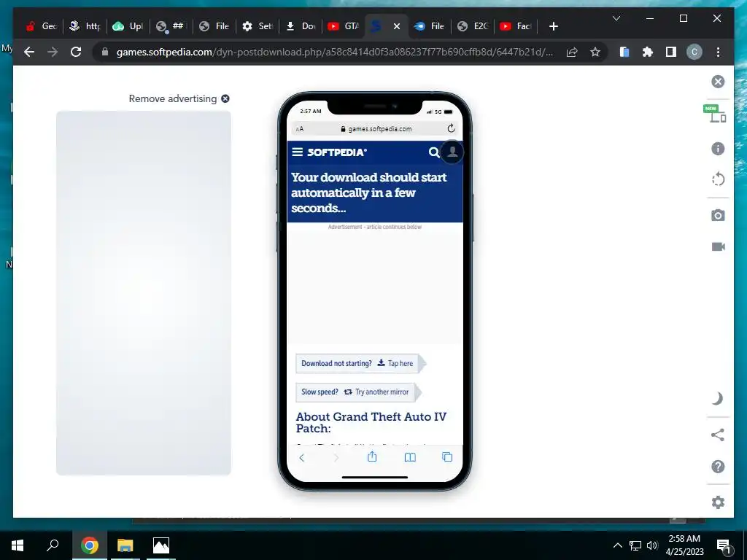Open a new Chrome tab
The image size is (747, 560).
pyautogui.click(x=553, y=26)
